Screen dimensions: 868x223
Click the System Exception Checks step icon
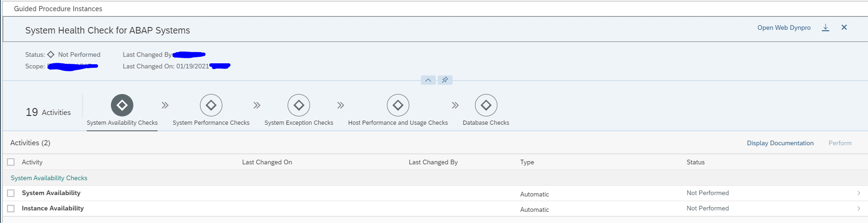click(x=299, y=105)
